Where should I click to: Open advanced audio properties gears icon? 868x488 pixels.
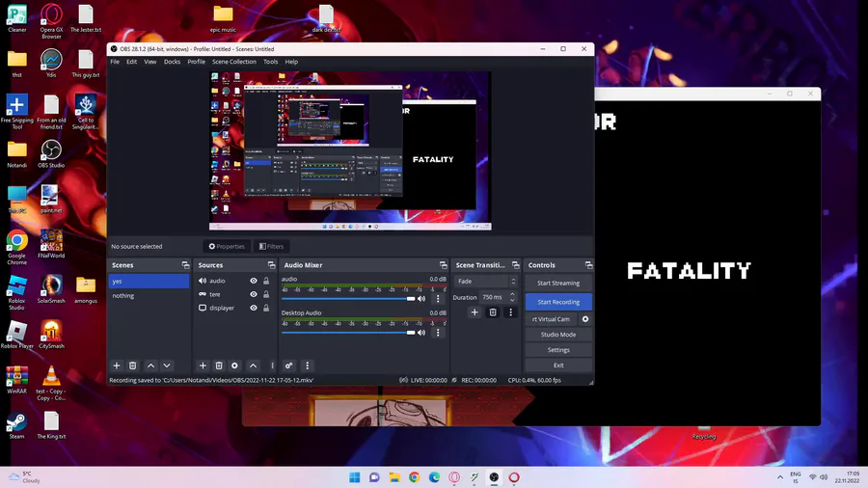pyautogui.click(x=289, y=366)
